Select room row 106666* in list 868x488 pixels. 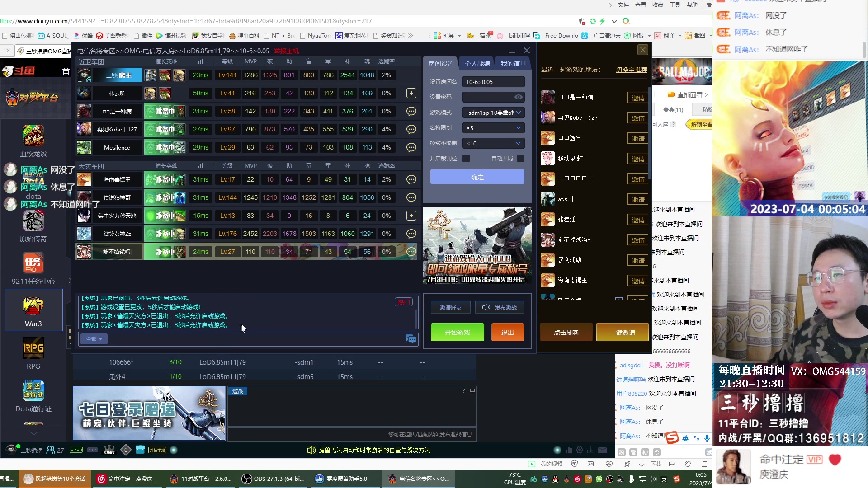(x=274, y=362)
